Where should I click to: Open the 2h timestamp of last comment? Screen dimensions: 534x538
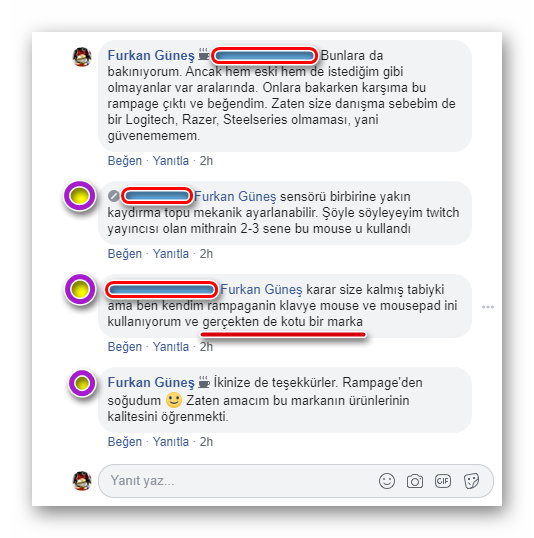coord(206,442)
